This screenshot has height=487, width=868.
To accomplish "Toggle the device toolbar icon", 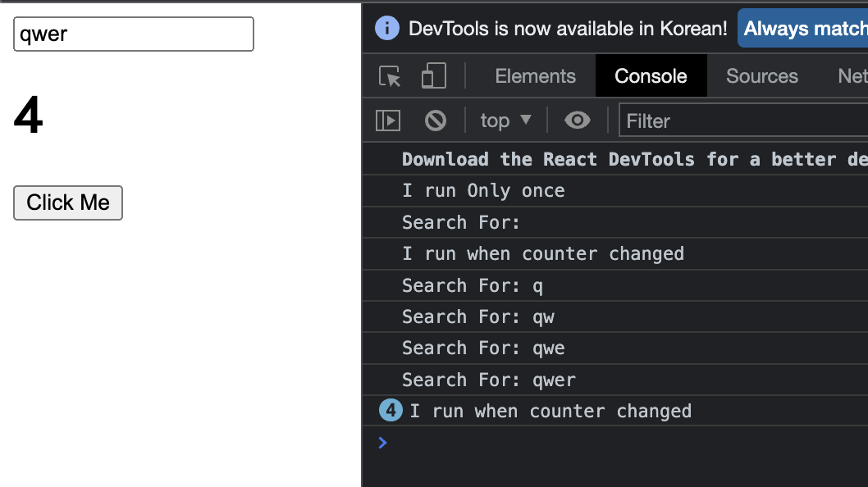I will click(x=433, y=76).
